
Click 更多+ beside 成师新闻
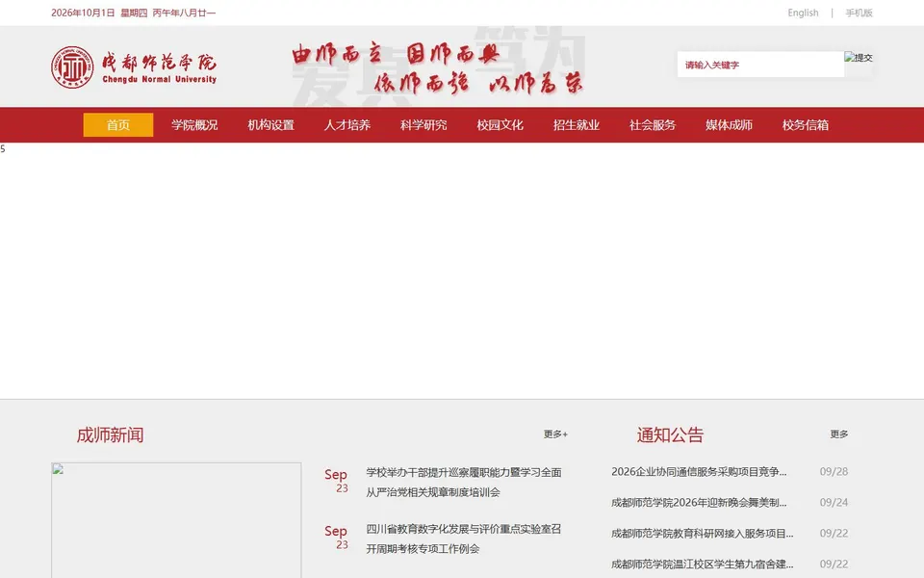pos(555,434)
